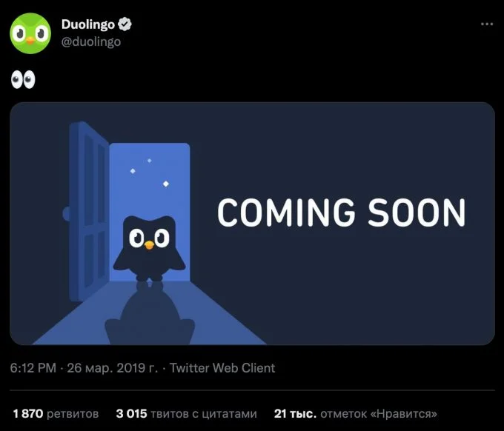Open the Duolingo owl profile avatar
This screenshot has width=504, height=431.
click(30, 33)
